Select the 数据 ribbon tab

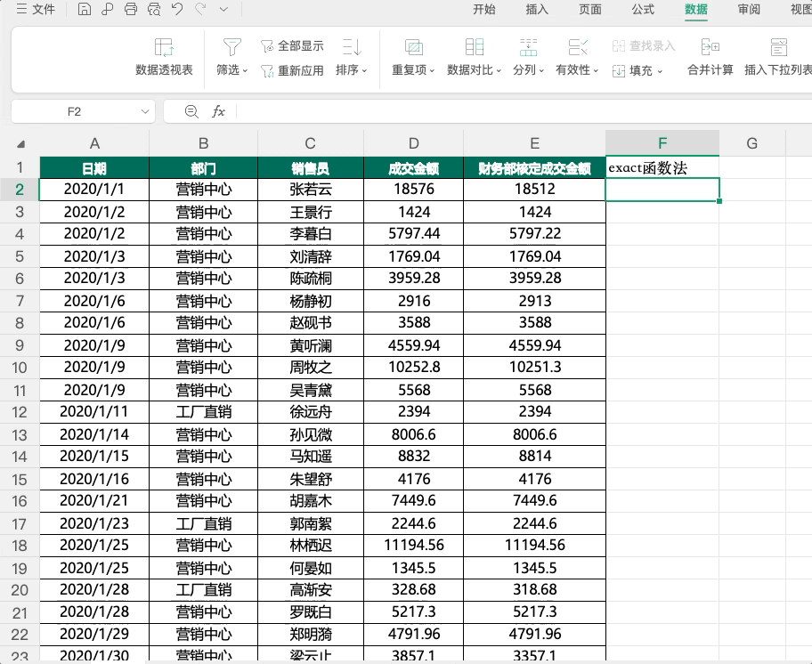click(696, 9)
